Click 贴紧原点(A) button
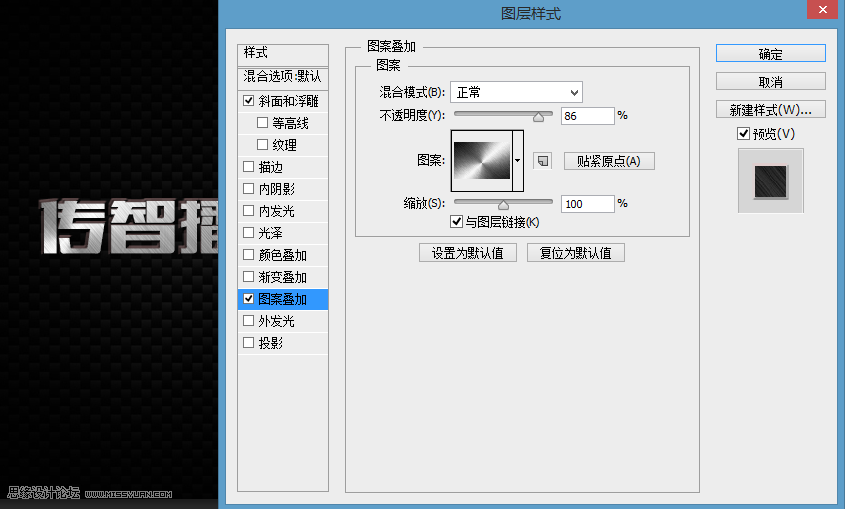The height and width of the screenshot is (509, 845). coord(609,161)
